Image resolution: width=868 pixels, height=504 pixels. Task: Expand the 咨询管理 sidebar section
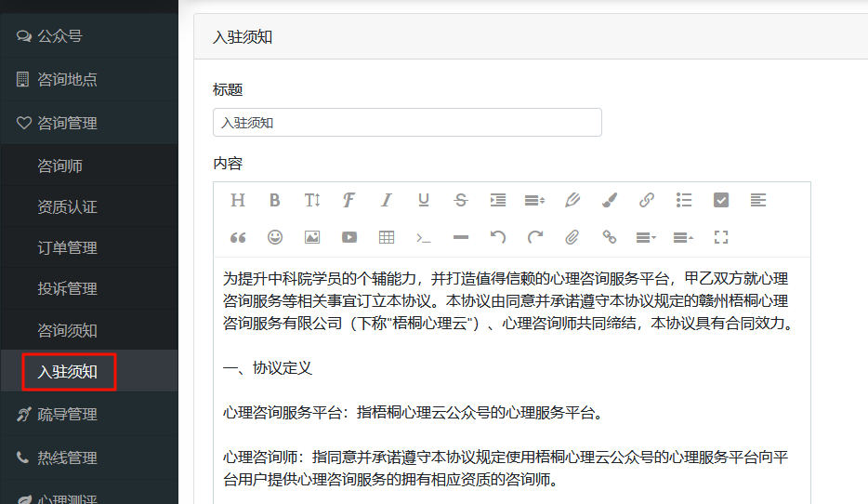89,123
